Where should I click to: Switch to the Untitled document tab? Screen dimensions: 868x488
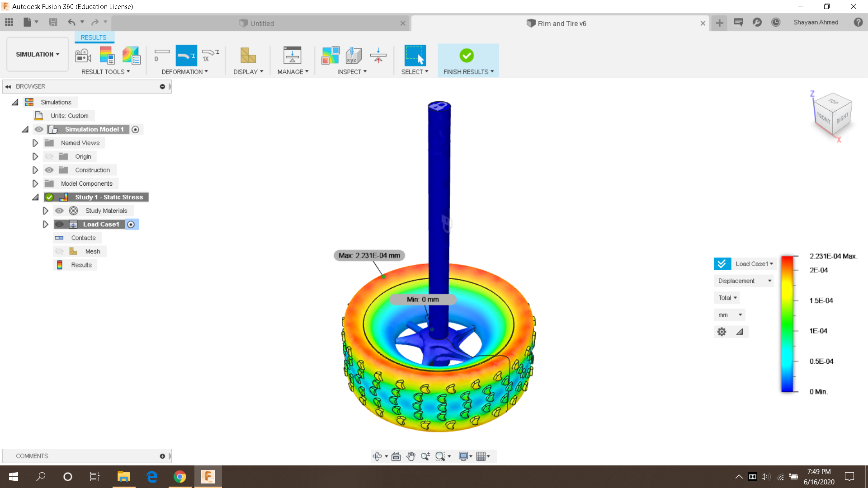pos(261,23)
